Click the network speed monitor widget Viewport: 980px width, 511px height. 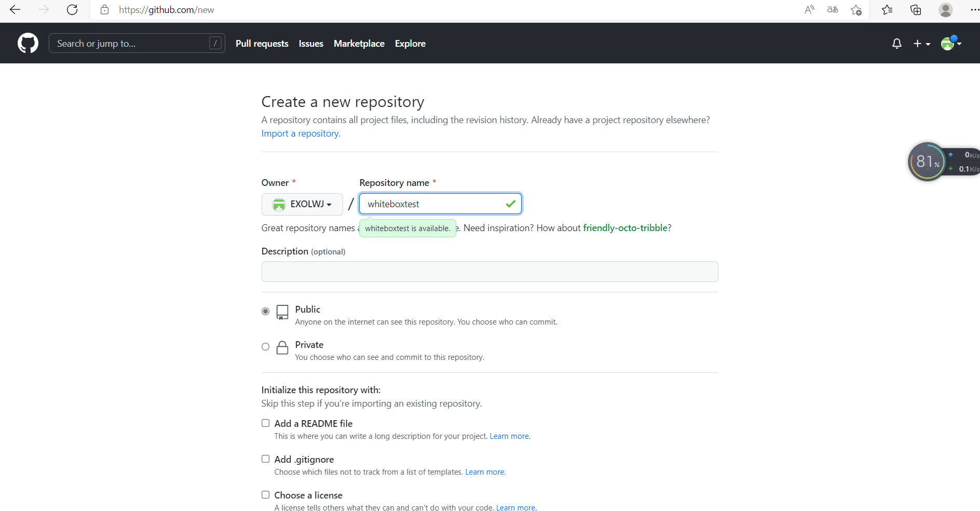click(x=944, y=162)
